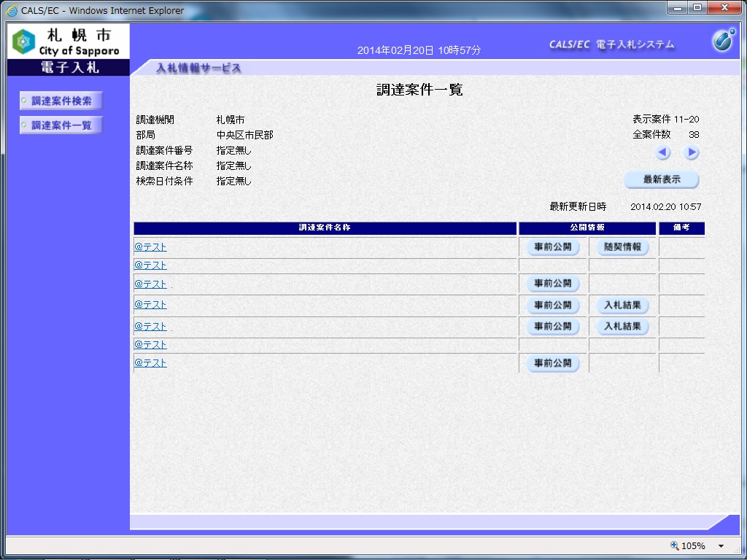Open the zoom level dropdown arrow
The height and width of the screenshot is (560, 747).
coord(721,546)
